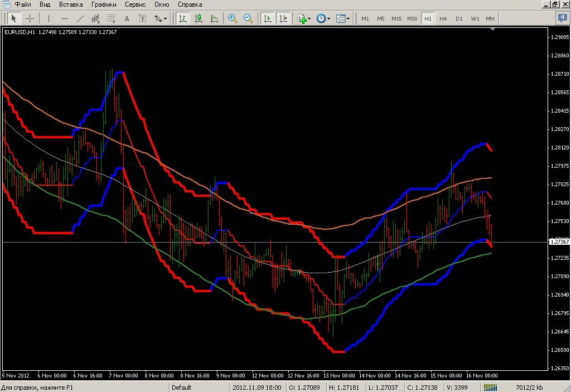Select the H1 timeframe button

coord(428,18)
